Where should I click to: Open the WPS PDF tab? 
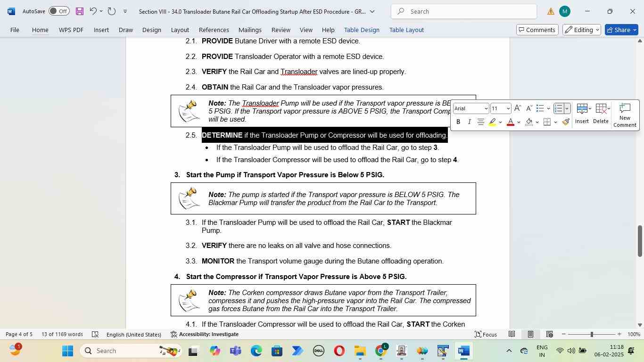pyautogui.click(x=71, y=30)
